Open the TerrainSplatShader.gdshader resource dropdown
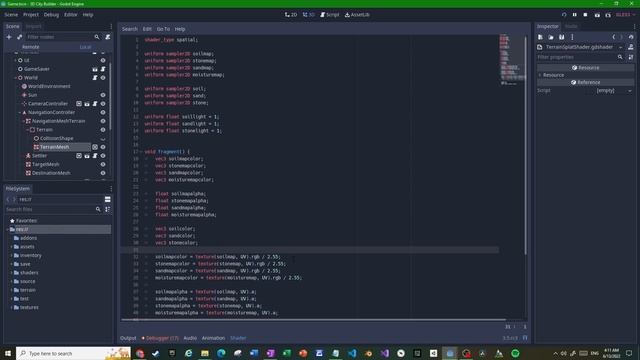Image resolution: width=640 pixels, height=360 pixels. (620, 47)
